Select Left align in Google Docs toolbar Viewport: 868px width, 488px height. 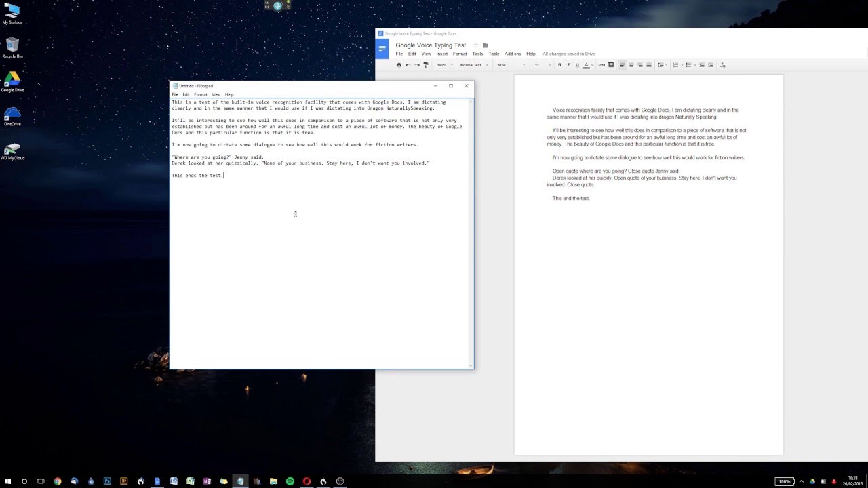(622, 65)
